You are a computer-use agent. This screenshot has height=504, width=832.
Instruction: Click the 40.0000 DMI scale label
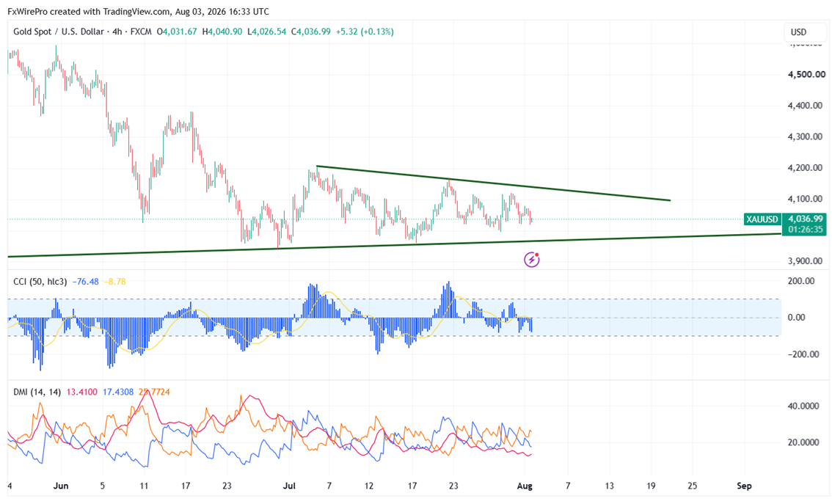[803, 406]
